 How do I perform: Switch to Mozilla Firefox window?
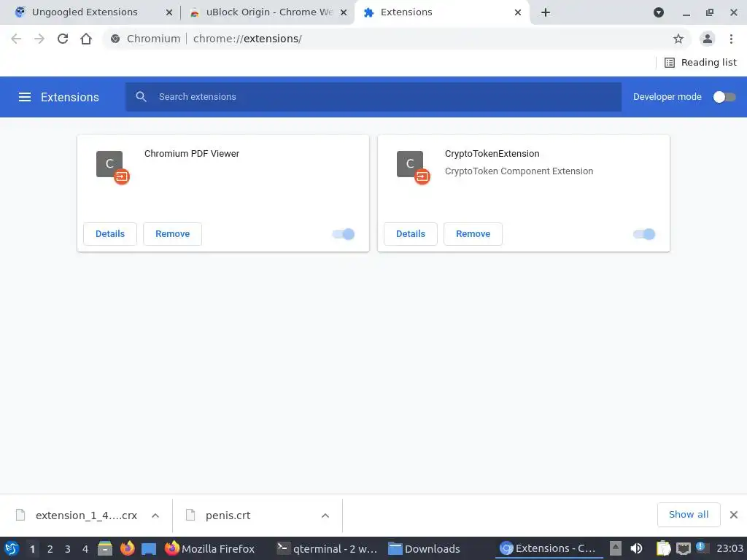click(x=209, y=548)
